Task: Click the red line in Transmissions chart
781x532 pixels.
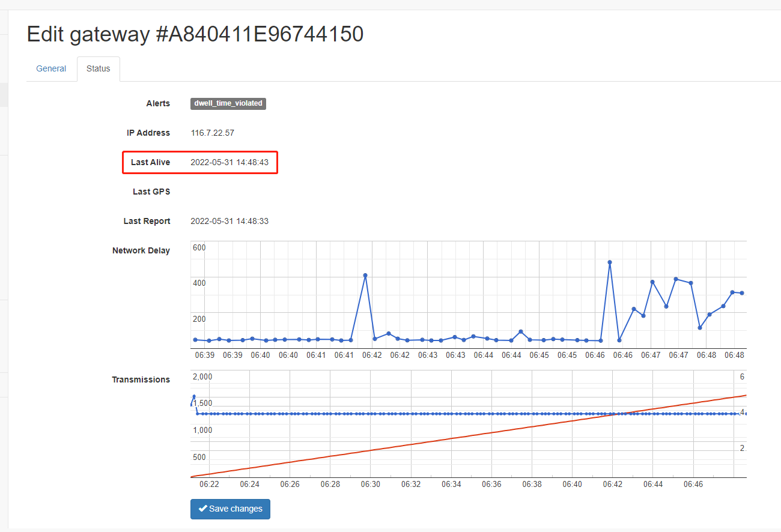Action: tap(469, 436)
